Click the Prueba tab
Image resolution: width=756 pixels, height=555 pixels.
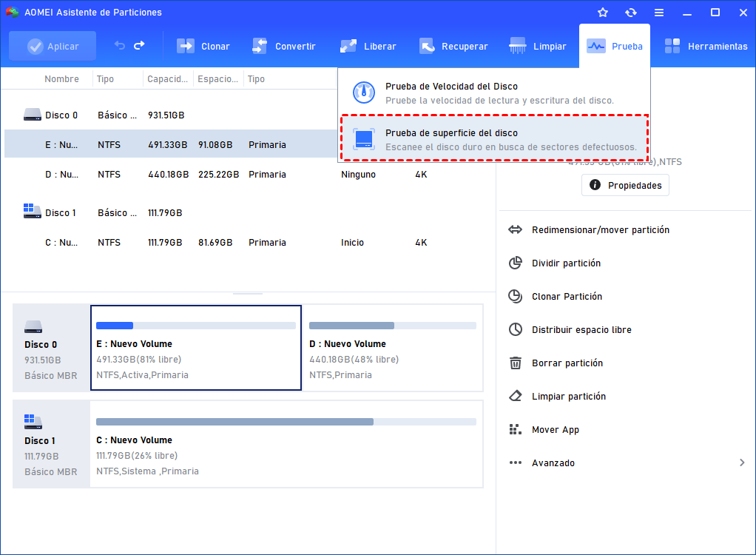615,46
